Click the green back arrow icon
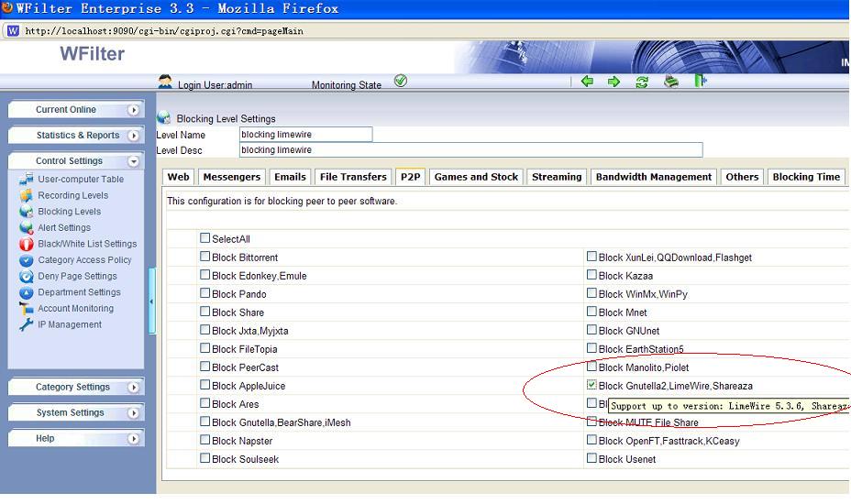This screenshot has height=504, width=851. (587, 82)
